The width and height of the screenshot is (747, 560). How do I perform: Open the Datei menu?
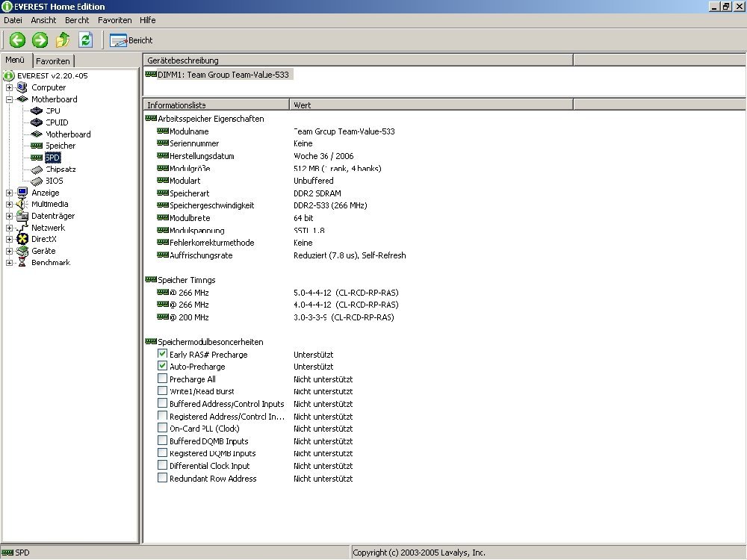[14, 20]
